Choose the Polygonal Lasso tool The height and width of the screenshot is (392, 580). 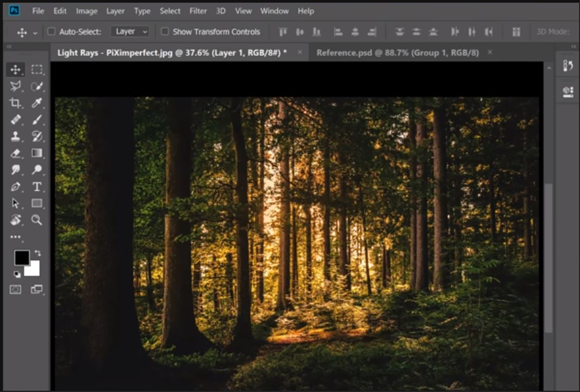pyautogui.click(x=15, y=86)
